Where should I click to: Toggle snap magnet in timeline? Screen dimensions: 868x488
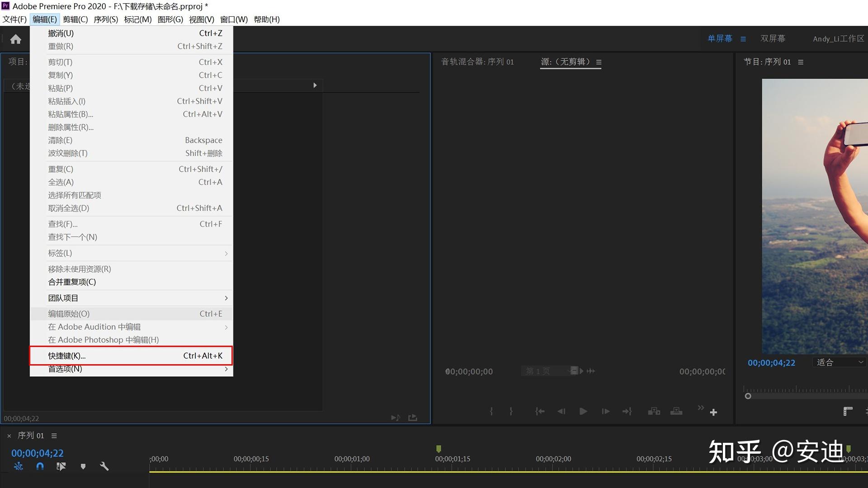point(40,466)
